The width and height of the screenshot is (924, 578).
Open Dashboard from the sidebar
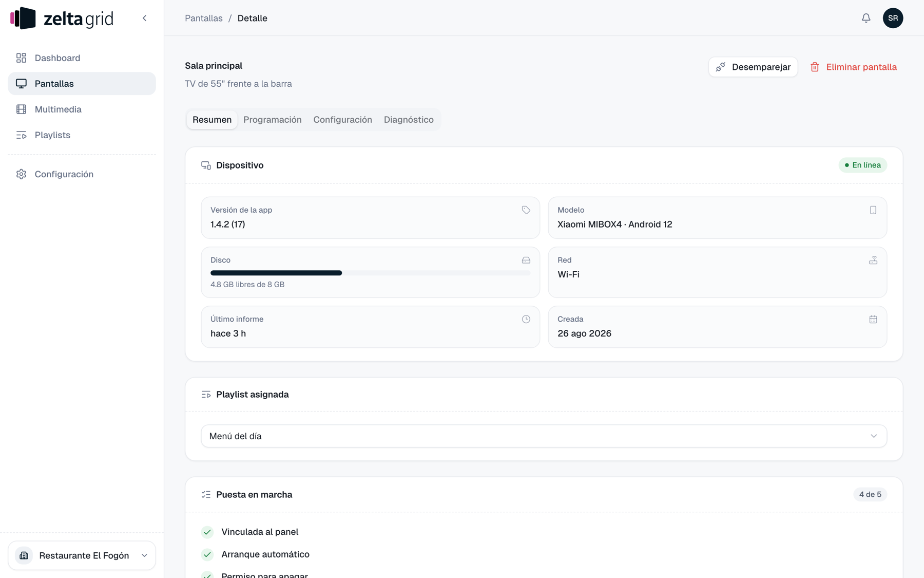coord(82,58)
